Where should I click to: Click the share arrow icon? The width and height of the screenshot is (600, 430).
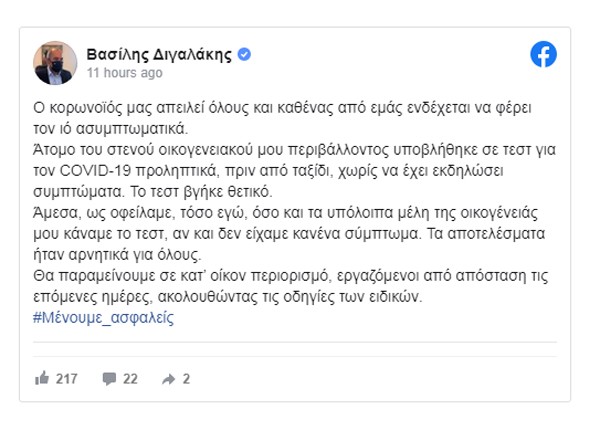pyautogui.click(x=169, y=379)
